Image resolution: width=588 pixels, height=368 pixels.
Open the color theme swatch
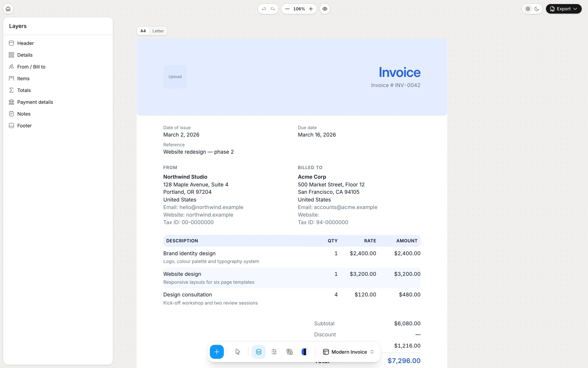point(305,352)
